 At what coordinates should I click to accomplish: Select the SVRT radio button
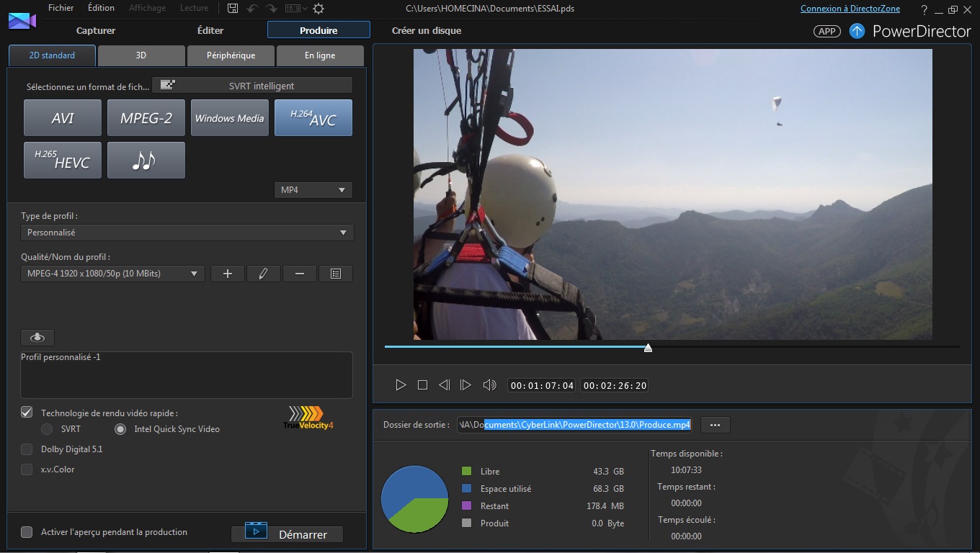point(47,429)
